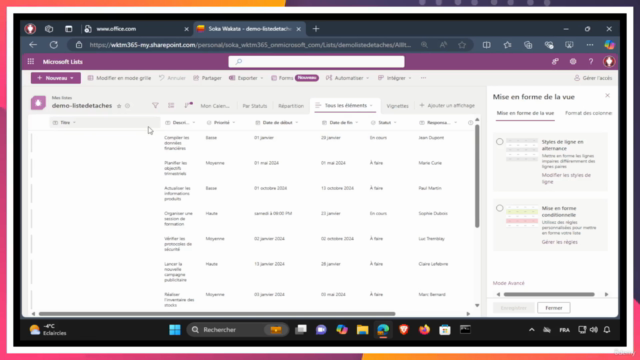
Task: Click the format pane horizontal scrollbar
Action: (549, 294)
